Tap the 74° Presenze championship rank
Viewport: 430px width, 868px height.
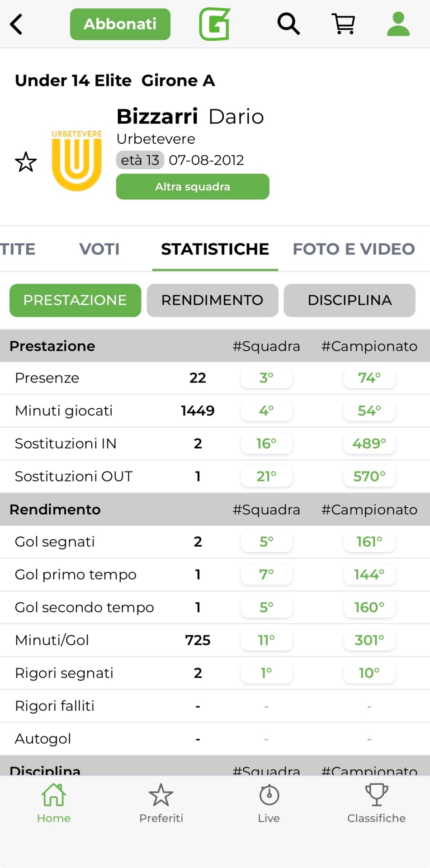(x=369, y=378)
